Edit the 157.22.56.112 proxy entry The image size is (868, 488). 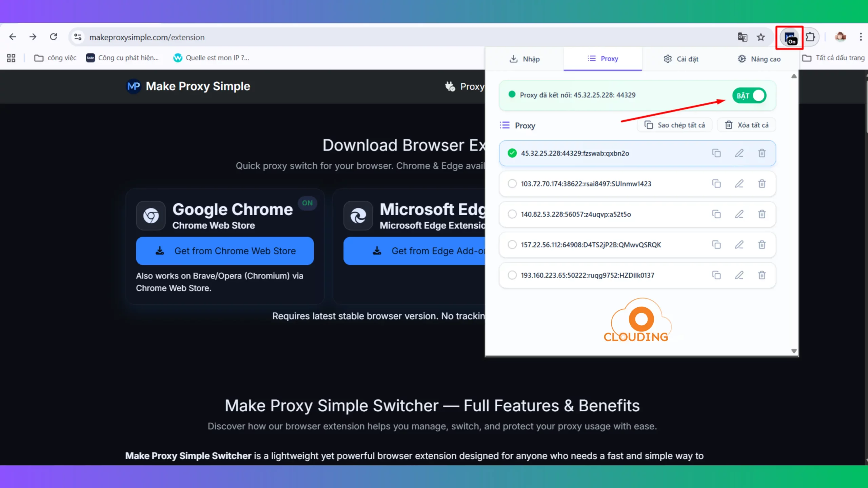(739, 245)
